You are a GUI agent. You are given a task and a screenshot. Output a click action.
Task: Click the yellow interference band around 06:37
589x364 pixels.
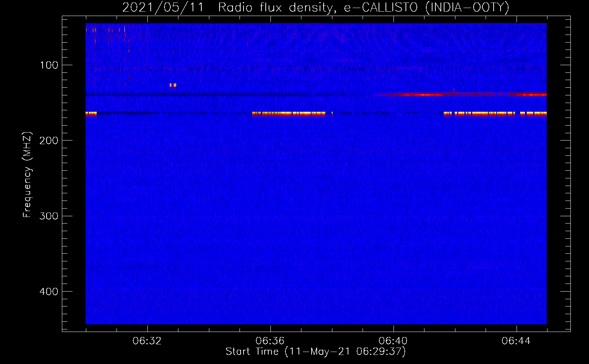tap(289, 114)
